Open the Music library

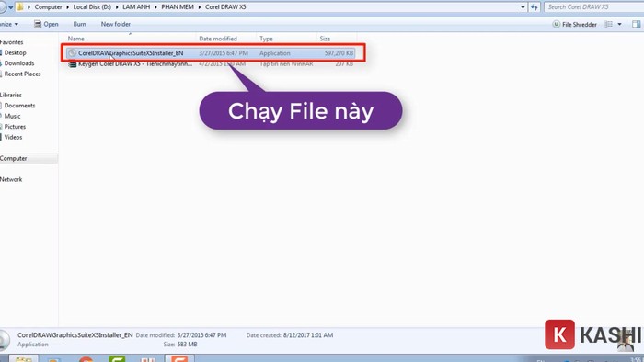click(x=12, y=117)
